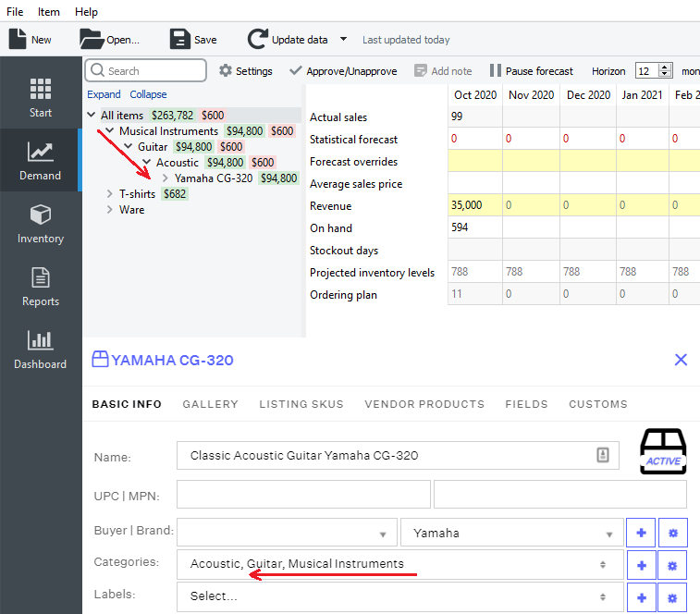The image size is (700, 614).
Task: Open the Reports sidebar section
Action: [41, 287]
